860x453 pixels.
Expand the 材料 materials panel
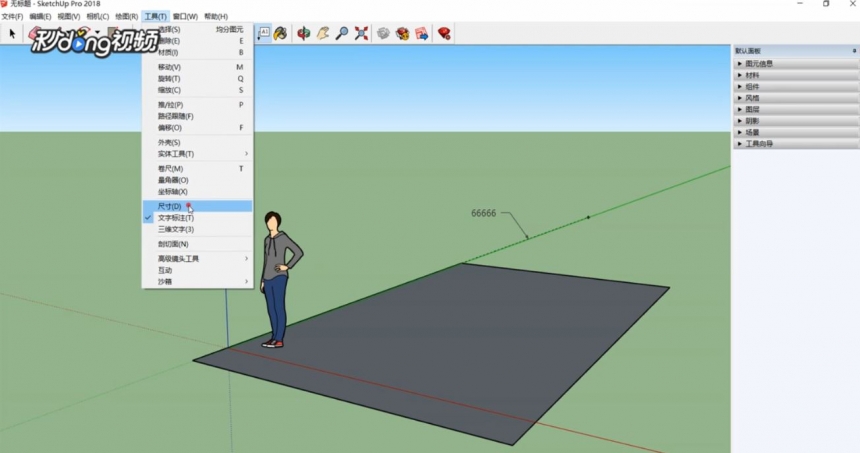tap(752, 75)
